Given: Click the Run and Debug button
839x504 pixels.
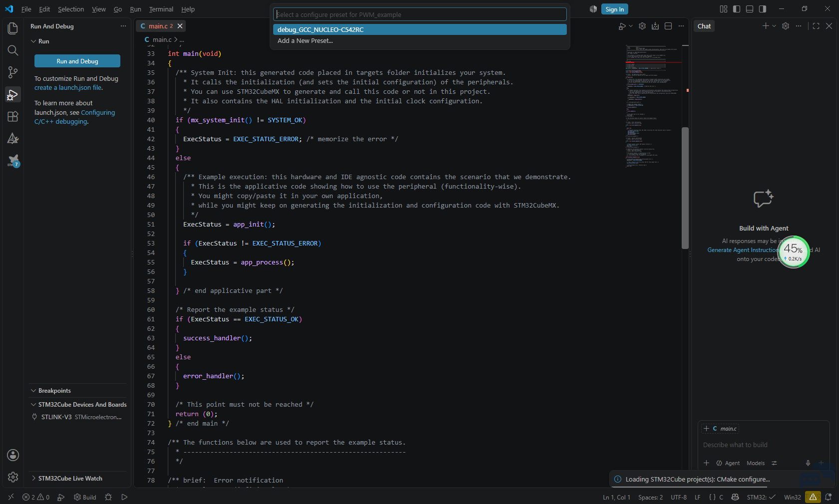Looking at the screenshot, I should coord(77,61).
